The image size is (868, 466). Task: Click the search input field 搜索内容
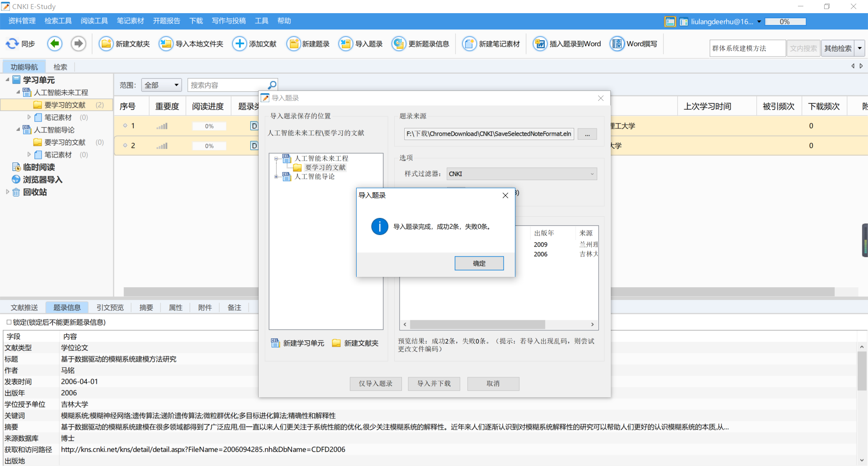[x=226, y=85]
